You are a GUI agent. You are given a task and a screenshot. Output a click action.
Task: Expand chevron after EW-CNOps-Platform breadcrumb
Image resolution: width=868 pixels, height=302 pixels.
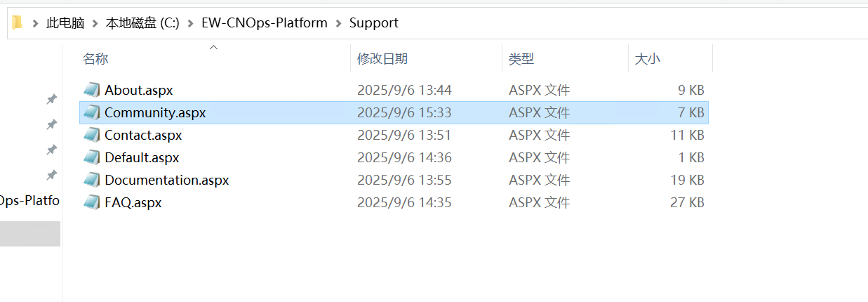tap(338, 23)
